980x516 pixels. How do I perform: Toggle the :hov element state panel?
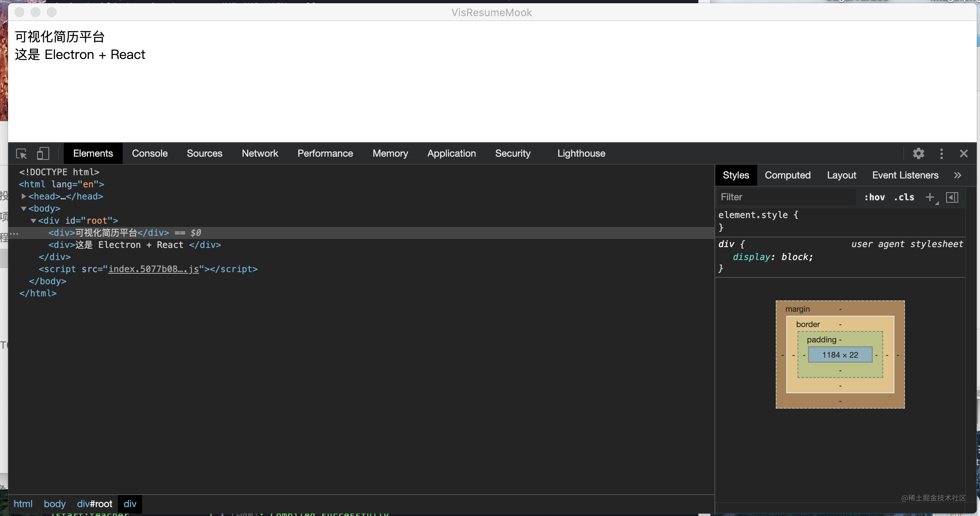tap(874, 197)
